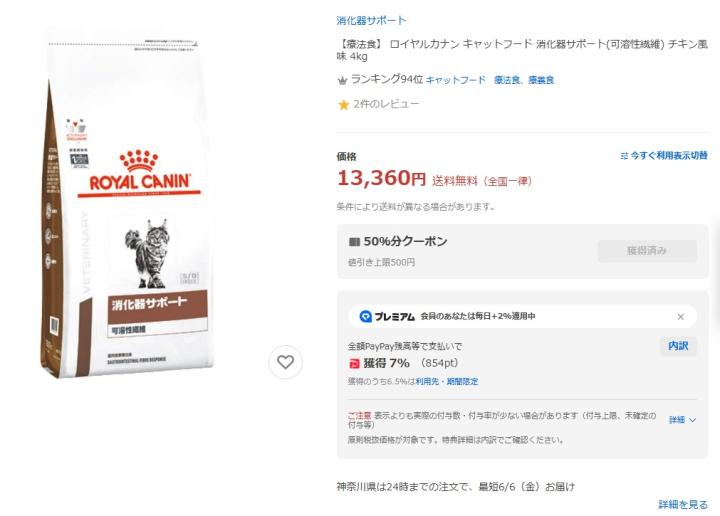Click the 50% coupon ticket icon
Screen dimensions: 720x516
click(x=354, y=241)
